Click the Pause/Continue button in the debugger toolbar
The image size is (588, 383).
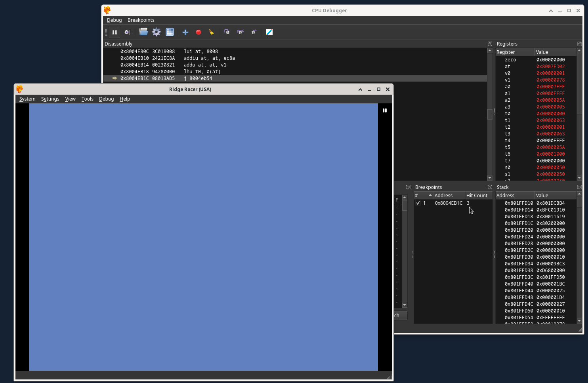coord(115,32)
